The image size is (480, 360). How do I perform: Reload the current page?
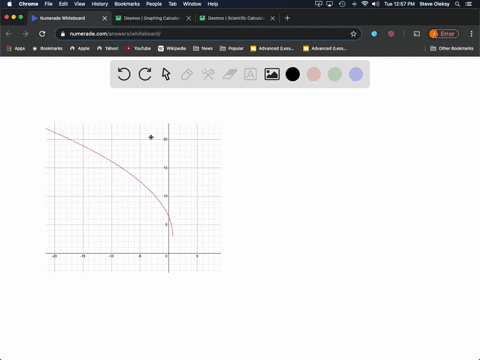42,34
